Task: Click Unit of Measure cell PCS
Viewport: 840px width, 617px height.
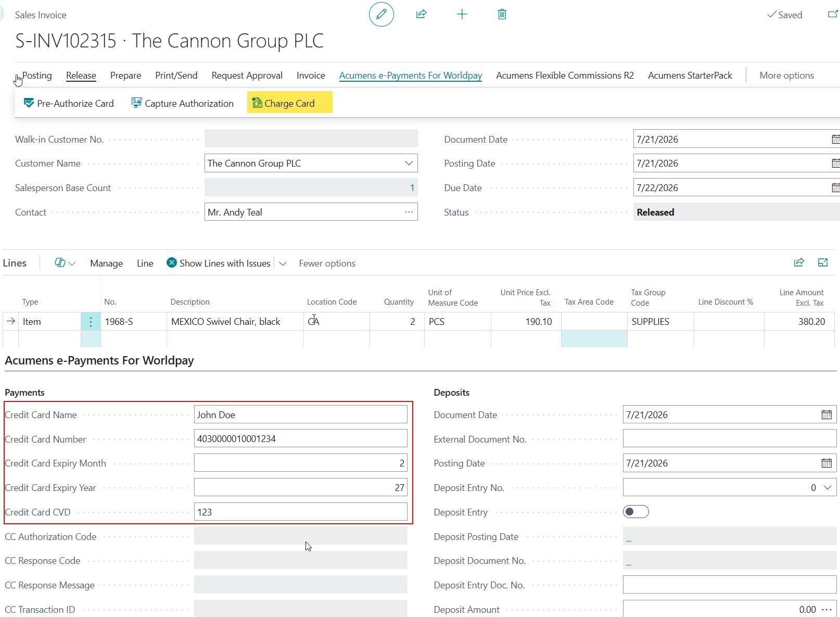Action: (x=457, y=322)
